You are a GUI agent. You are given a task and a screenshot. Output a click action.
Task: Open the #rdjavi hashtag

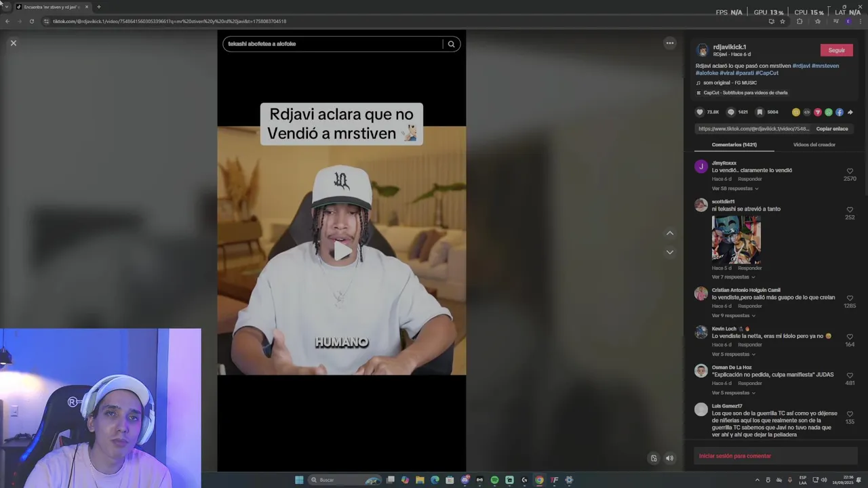[x=801, y=66]
